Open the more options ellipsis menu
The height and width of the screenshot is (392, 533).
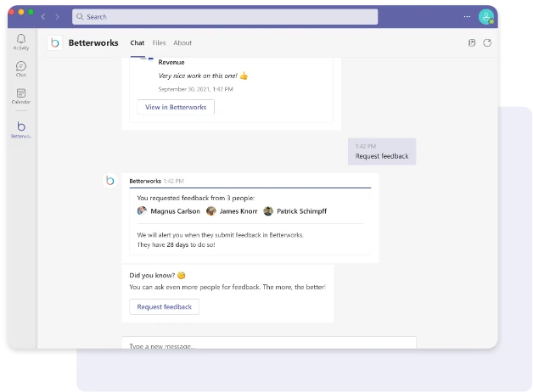tap(466, 16)
